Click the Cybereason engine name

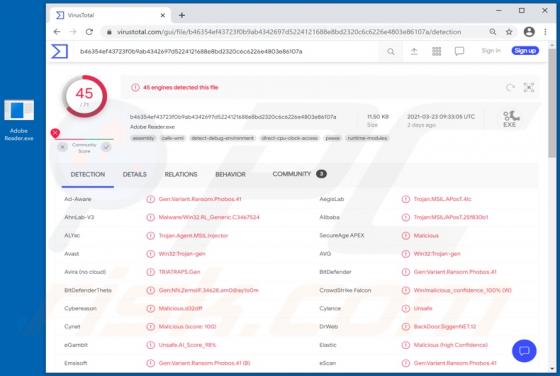(x=80, y=309)
